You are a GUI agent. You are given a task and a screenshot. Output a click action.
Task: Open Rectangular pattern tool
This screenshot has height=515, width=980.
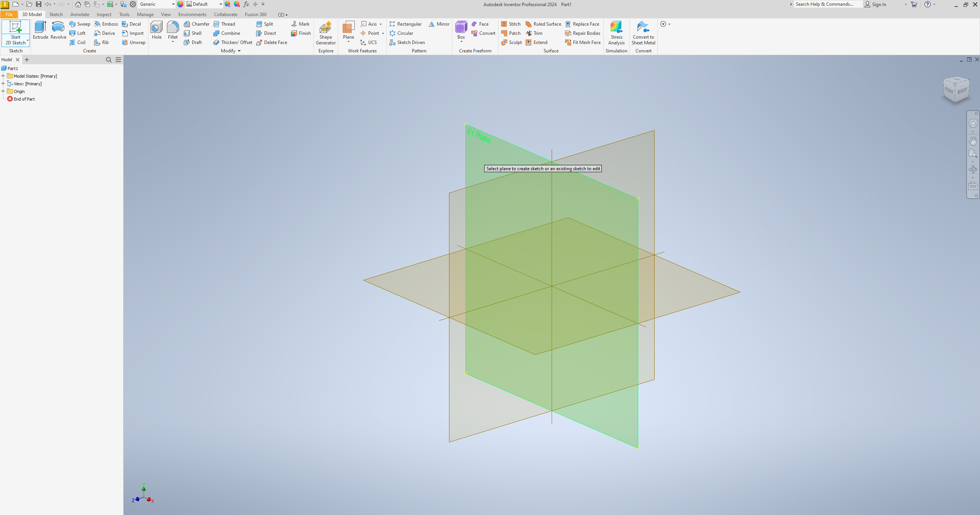click(x=405, y=24)
